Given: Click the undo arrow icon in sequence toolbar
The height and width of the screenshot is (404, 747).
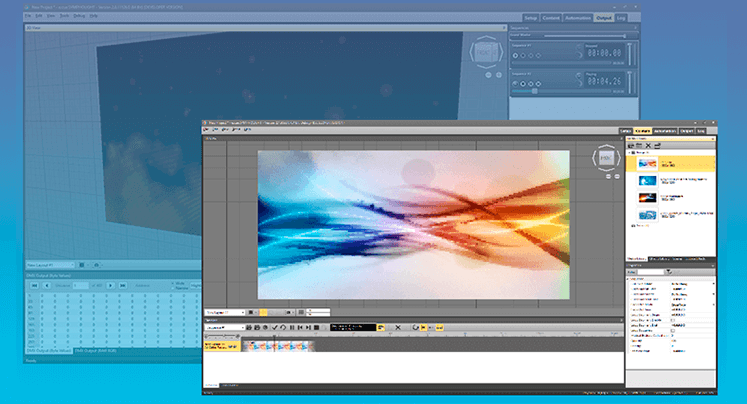Looking at the screenshot, I should pyautogui.click(x=283, y=328).
